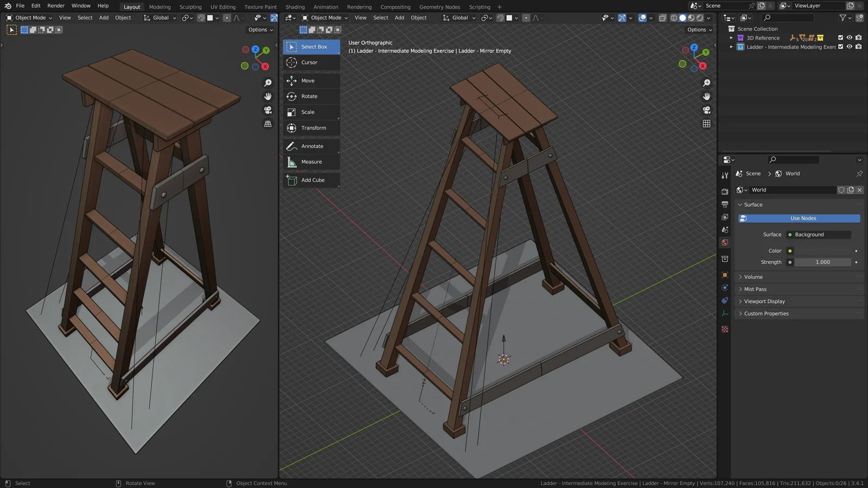Viewport: 868px width, 488px height.
Task: Click the zoom magnifier in the viewport sidebar
Action: click(x=706, y=82)
